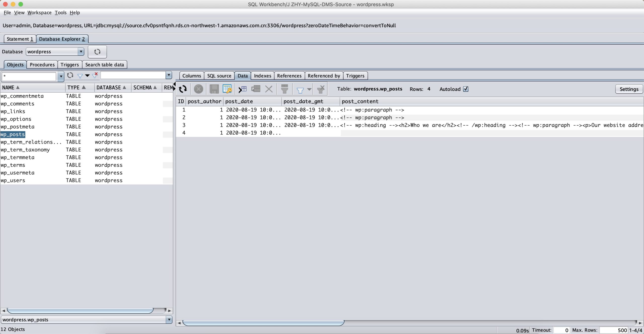Reload the wp_posts table data
644x334 pixels.
click(x=183, y=89)
